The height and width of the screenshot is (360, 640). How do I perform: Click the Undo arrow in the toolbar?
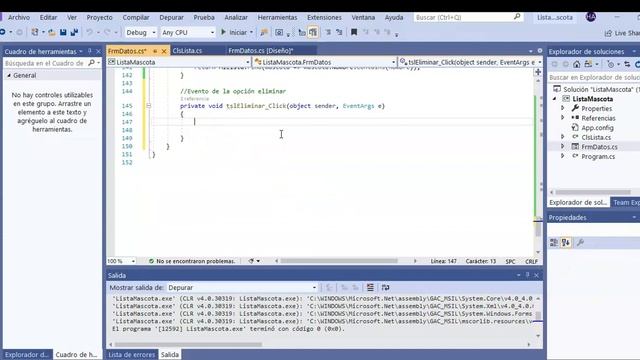tap(89, 32)
